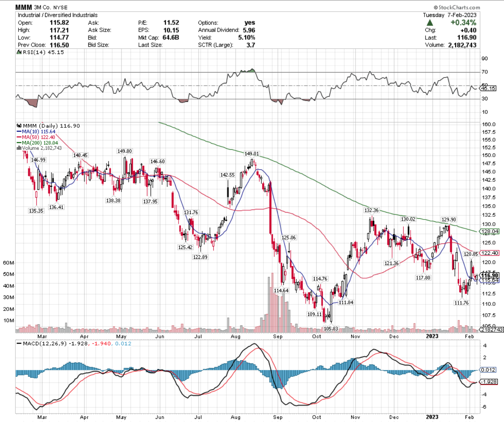Screen dimensions: 504x422
Task: Click the 105.83 low label in October
Action: pos(331,329)
